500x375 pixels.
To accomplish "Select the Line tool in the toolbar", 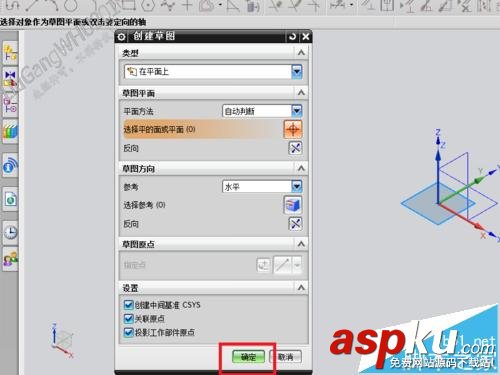I will point(32,5).
